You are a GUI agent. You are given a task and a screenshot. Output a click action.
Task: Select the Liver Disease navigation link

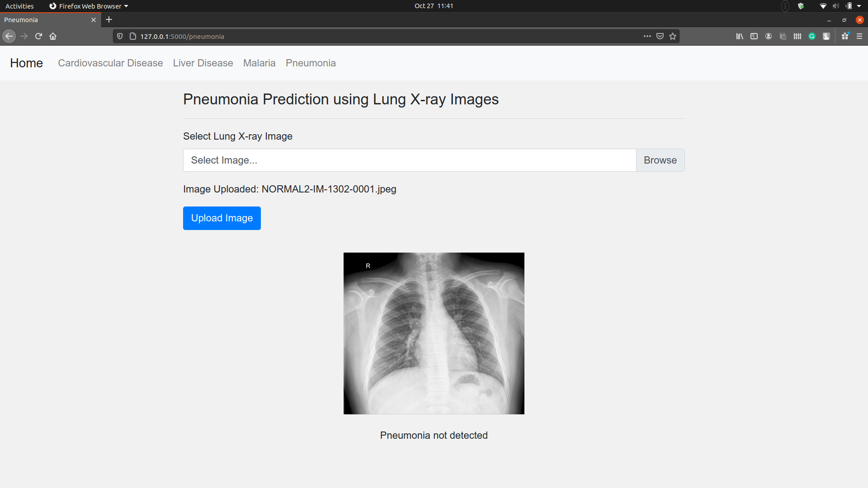[203, 63]
